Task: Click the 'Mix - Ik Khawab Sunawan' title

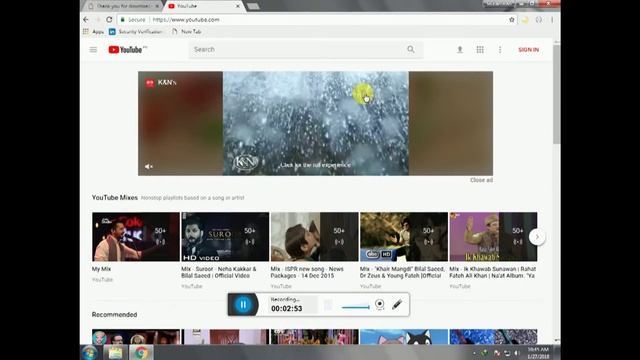Action: coord(493,272)
